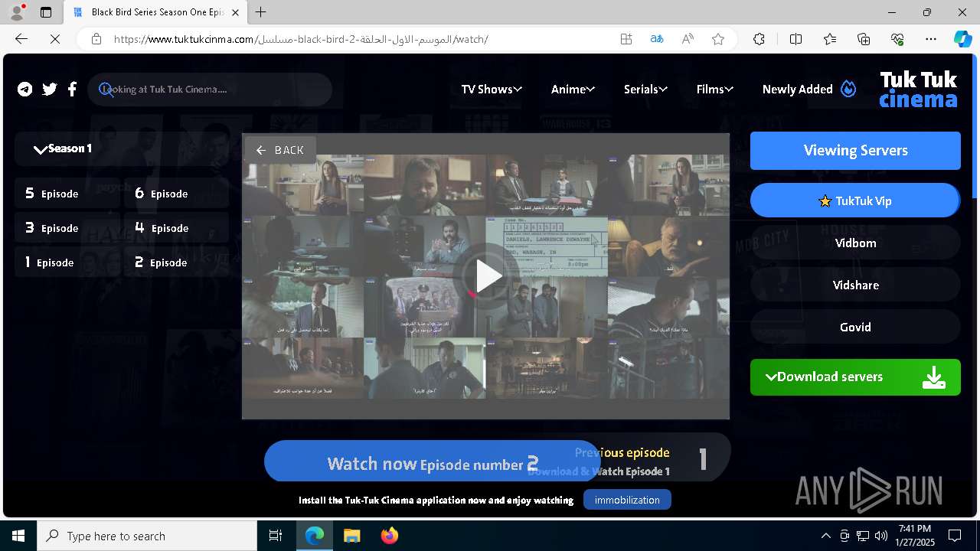
Task: Click the immobilization install button
Action: coord(627,500)
